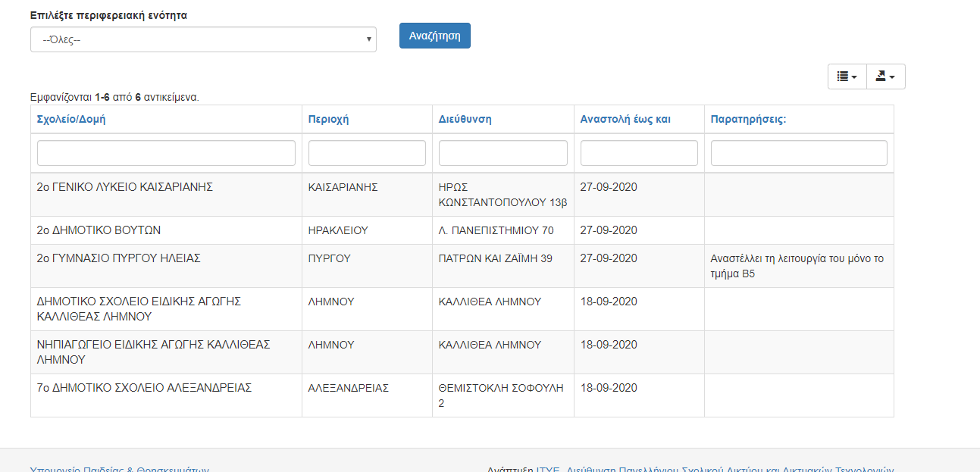Select the 7ο ΔΗΜΟΤΙΚΟ ΣΧΟΛΕΙΟ ΑΛΕΞΑΝΔΡΕΙΑΣ row
Screen dimensions: 980x472
[x=144, y=388]
